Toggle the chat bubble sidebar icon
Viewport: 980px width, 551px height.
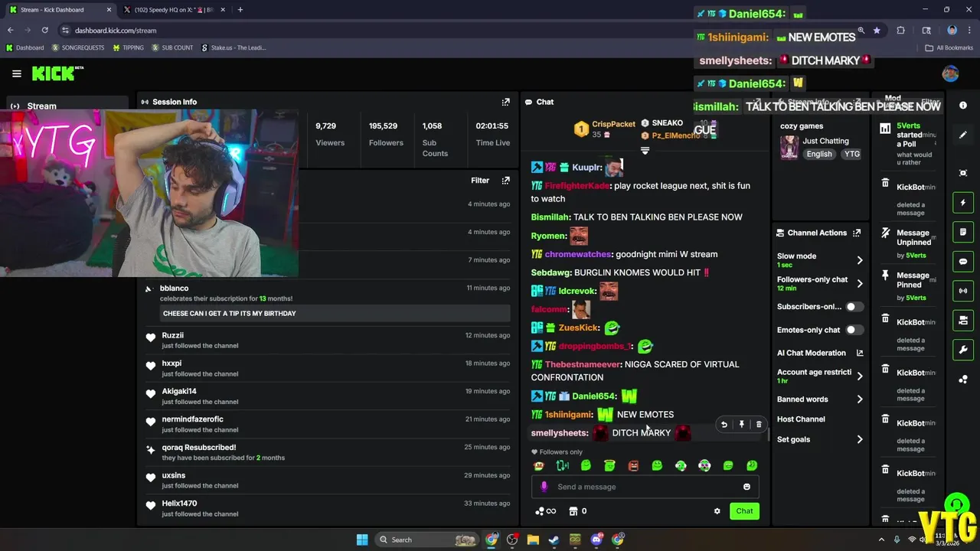pyautogui.click(x=963, y=262)
